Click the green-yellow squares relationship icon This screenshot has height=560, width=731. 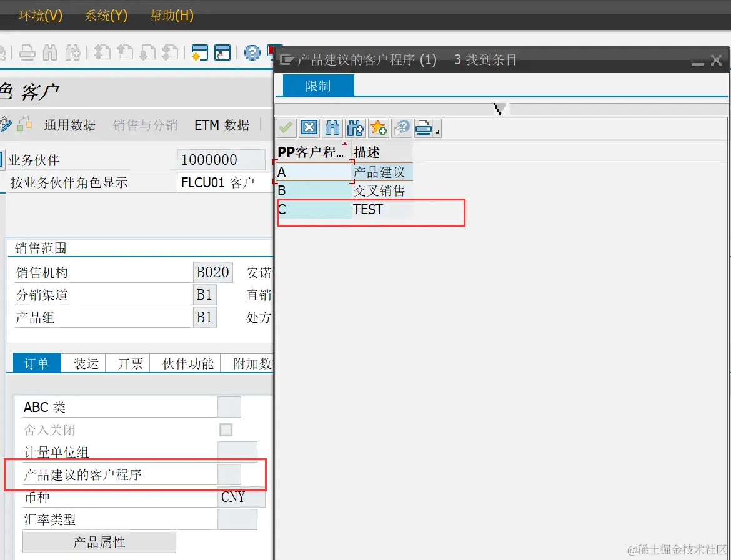(24, 124)
